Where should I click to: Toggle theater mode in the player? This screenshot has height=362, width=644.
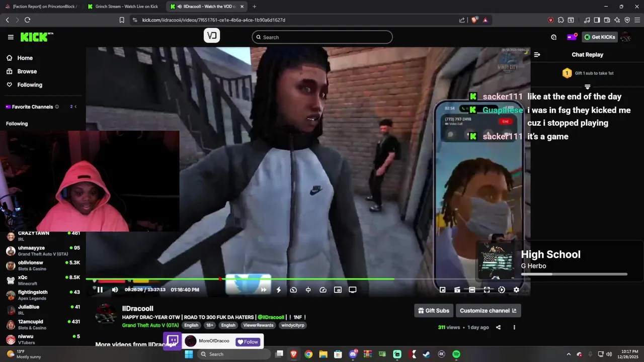click(472, 290)
